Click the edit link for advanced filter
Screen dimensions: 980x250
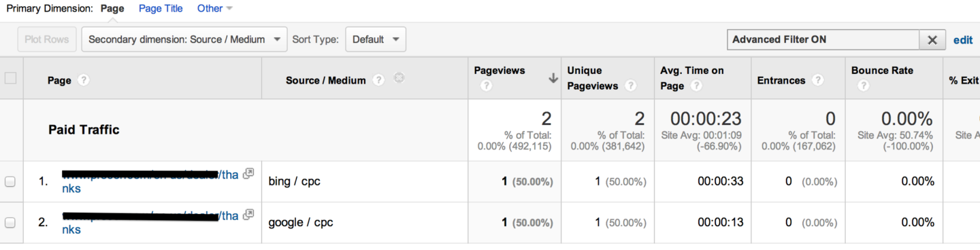click(x=963, y=39)
